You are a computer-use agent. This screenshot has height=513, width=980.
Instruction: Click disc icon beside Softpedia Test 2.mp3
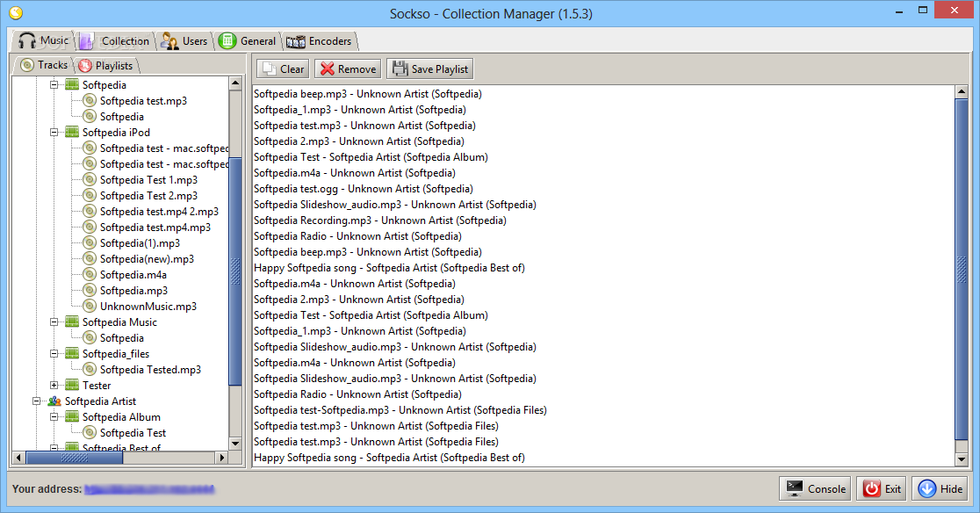90,196
